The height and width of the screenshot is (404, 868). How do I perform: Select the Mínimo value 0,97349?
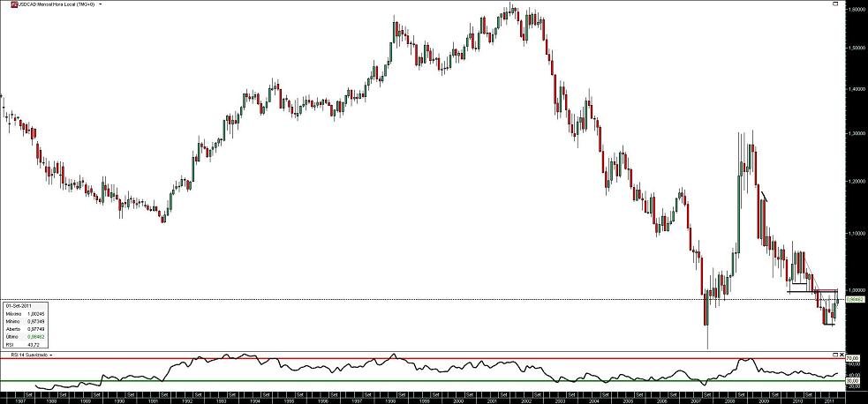[37, 321]
